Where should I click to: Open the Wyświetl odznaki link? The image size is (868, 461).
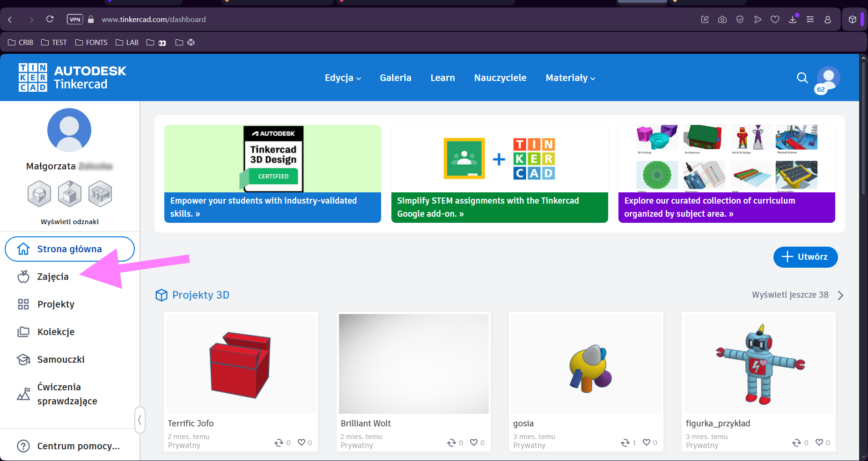[x=70, y=222]
